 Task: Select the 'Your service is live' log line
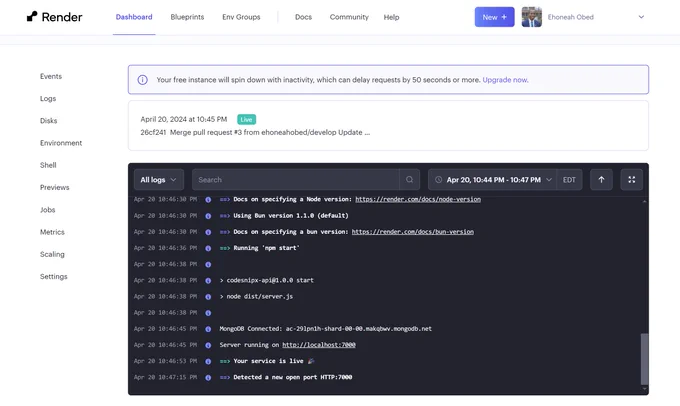(x=267, y=361)
